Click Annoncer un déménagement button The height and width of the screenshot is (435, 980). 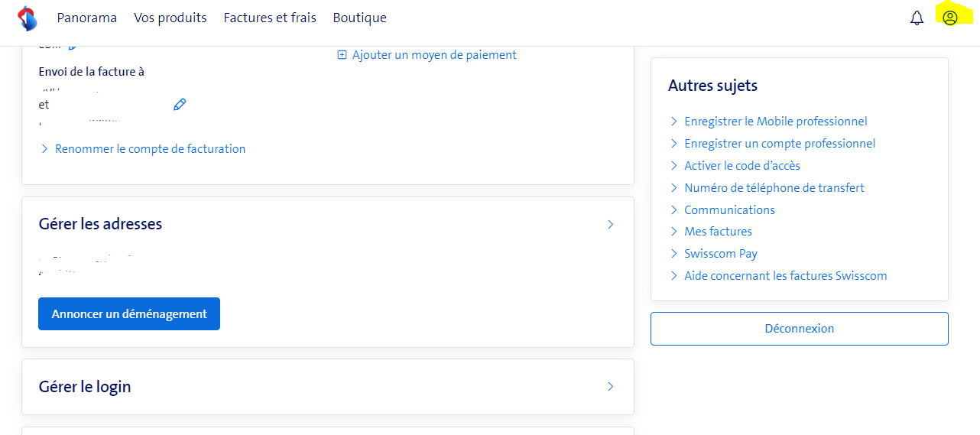[x=129, y=314]
